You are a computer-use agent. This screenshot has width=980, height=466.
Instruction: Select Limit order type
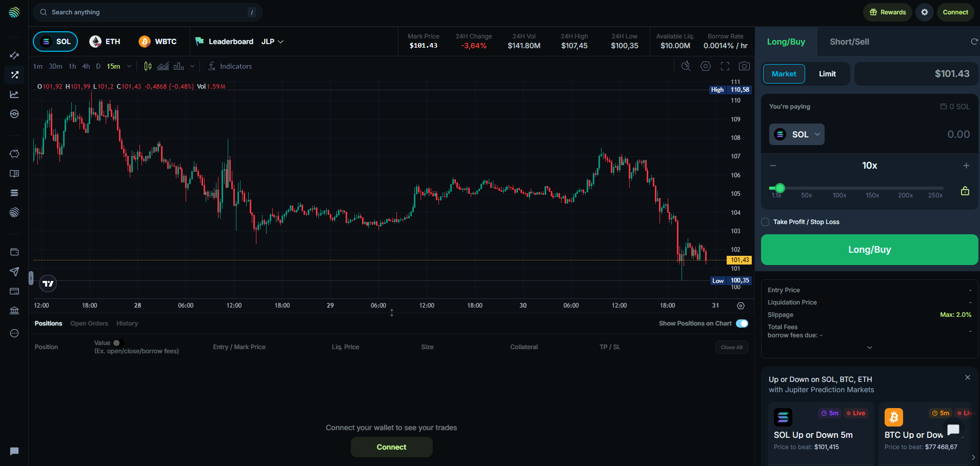827,74
